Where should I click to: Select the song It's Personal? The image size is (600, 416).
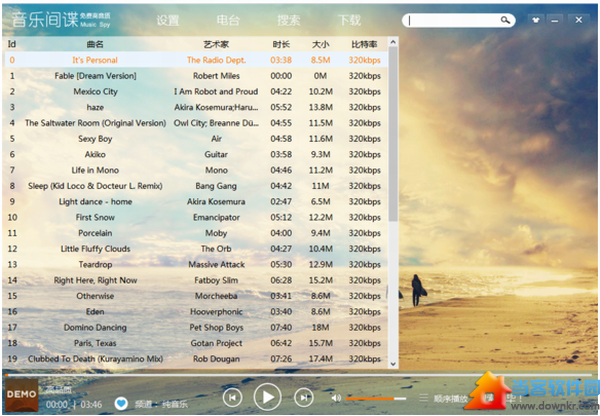point(95,60)
